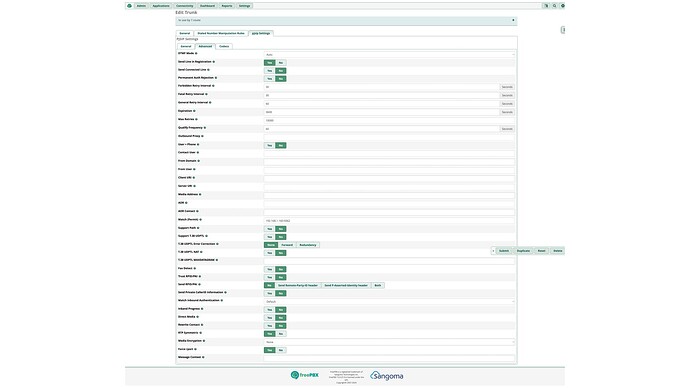Click help icon beside Direct Media
This screenshot has height=388, width=690.
[x=198, y=317]
